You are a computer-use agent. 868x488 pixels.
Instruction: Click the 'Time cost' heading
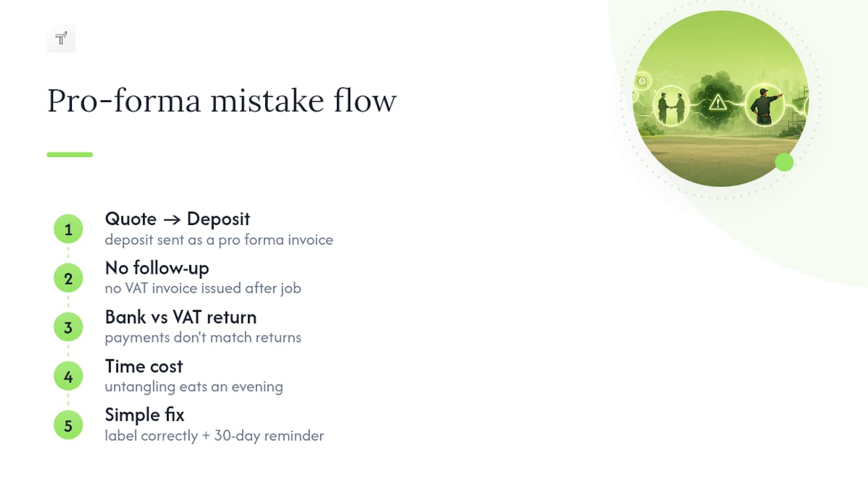[144, 366]
